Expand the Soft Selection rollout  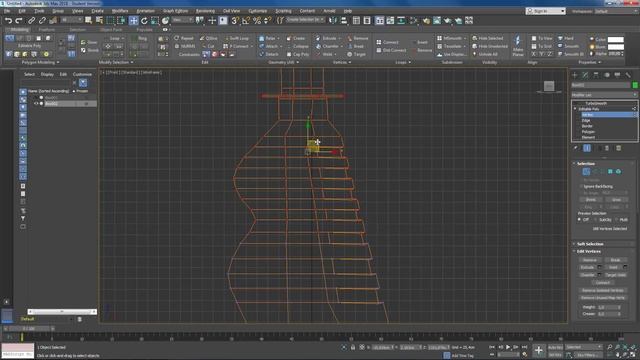point(590,244)
